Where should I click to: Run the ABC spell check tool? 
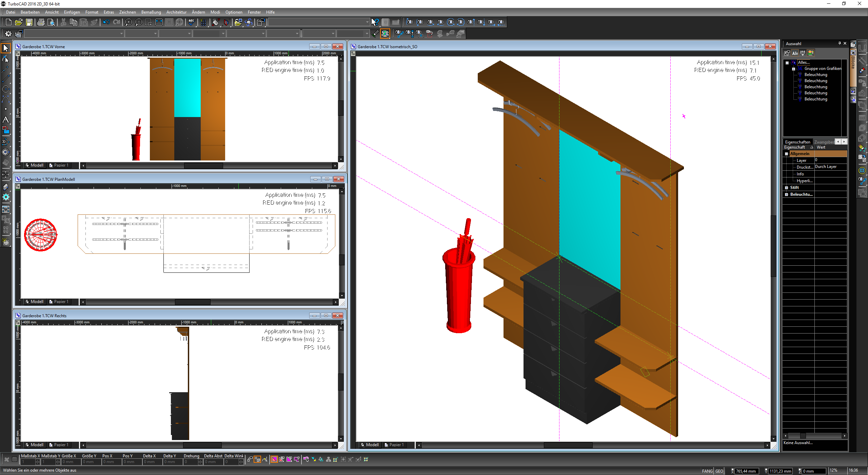191,22
